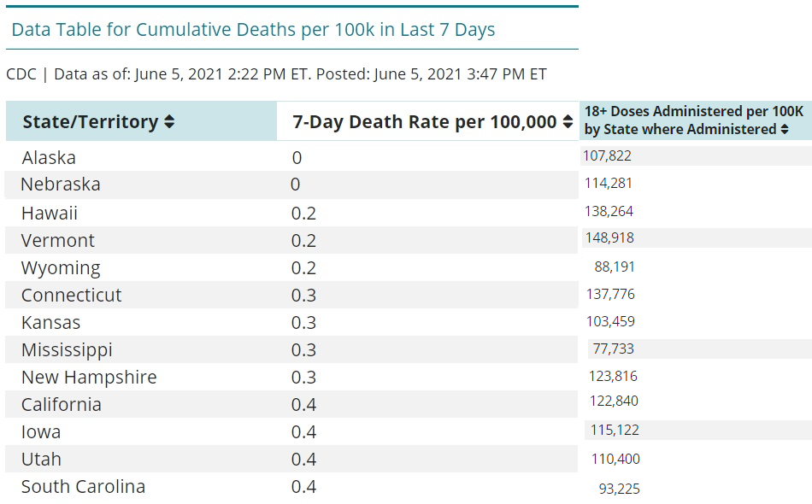Click the Vermont row label
The width and height of the screenshot is (812, 504).
point(58,241)
